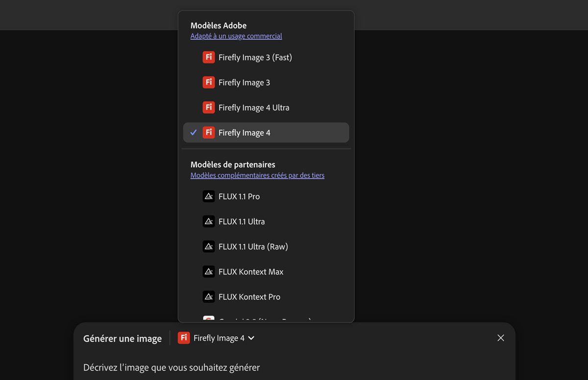Collapse the model dropdown via its chevron arrow

pos(251,338)
